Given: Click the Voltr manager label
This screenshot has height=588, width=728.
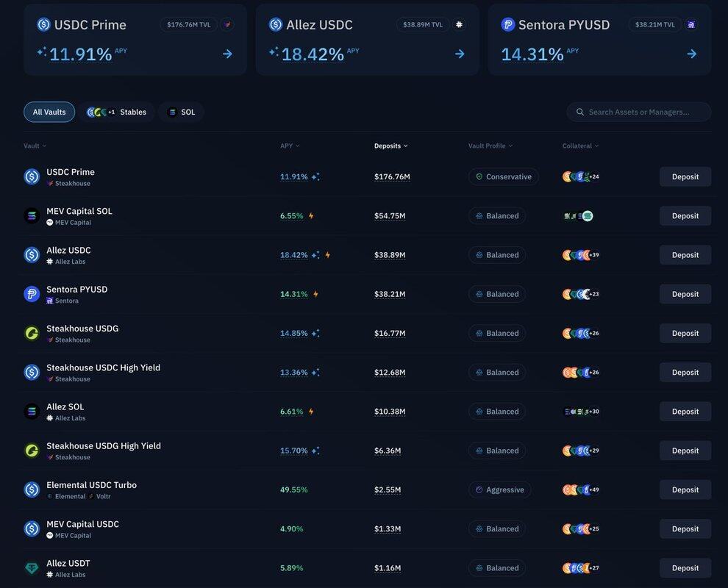Looking at the screenshot, I should tap(103, 497).
